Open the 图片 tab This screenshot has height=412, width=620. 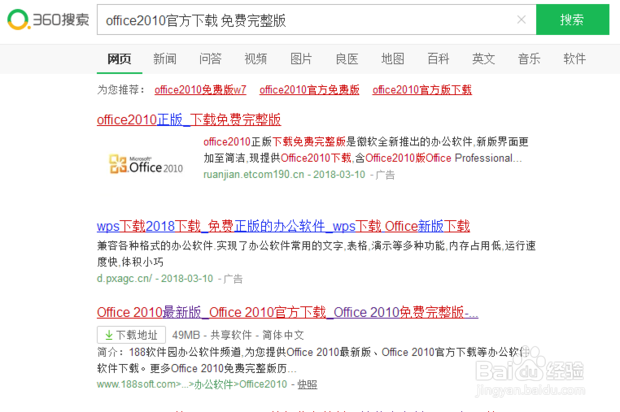click(301, 59)
